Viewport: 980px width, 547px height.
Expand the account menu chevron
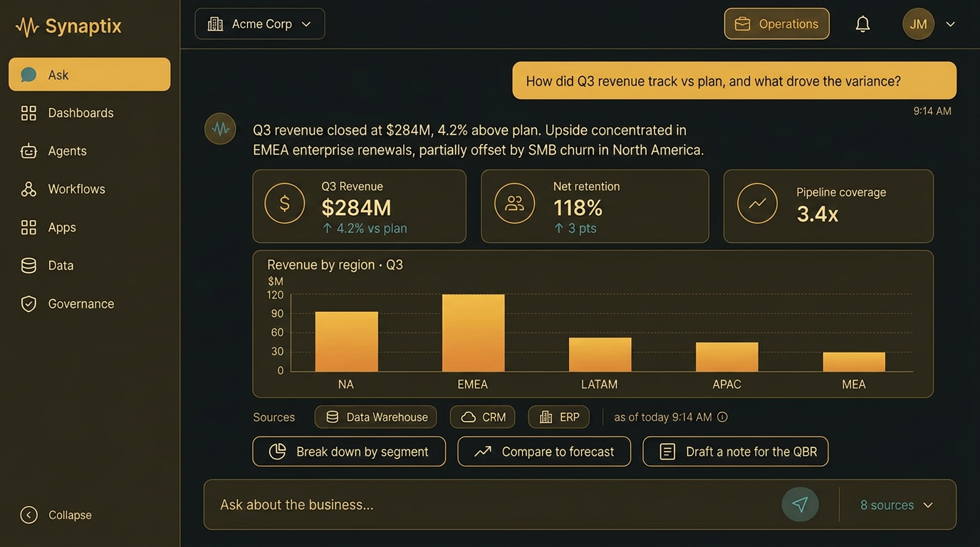tap(950, 24)
